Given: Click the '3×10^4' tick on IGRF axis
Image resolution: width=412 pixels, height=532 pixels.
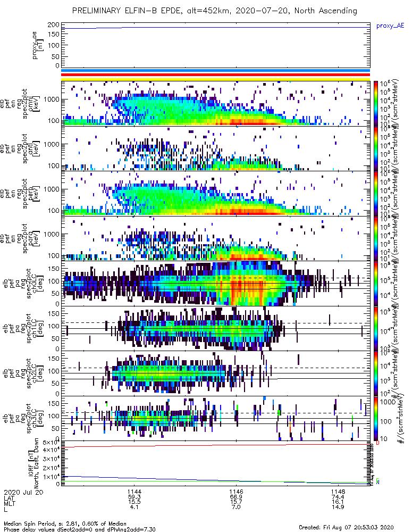Looking at the screenshot, I should [x=51, y=459].
